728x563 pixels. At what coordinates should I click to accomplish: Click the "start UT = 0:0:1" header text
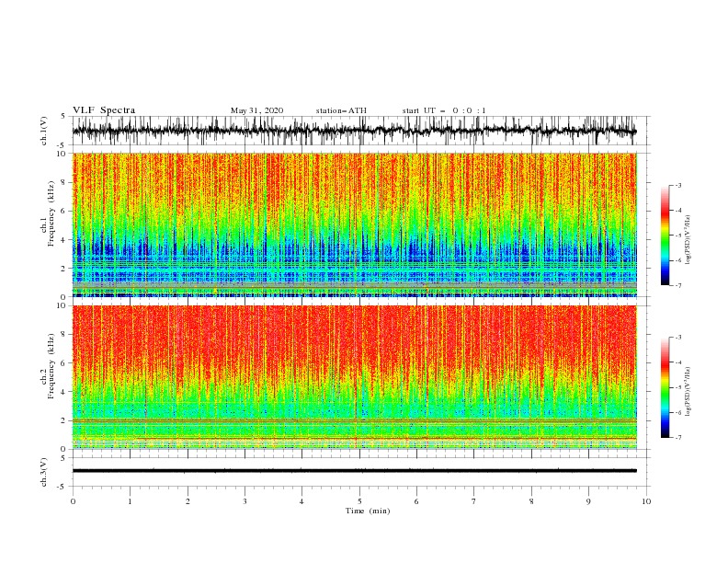point(444,110)
